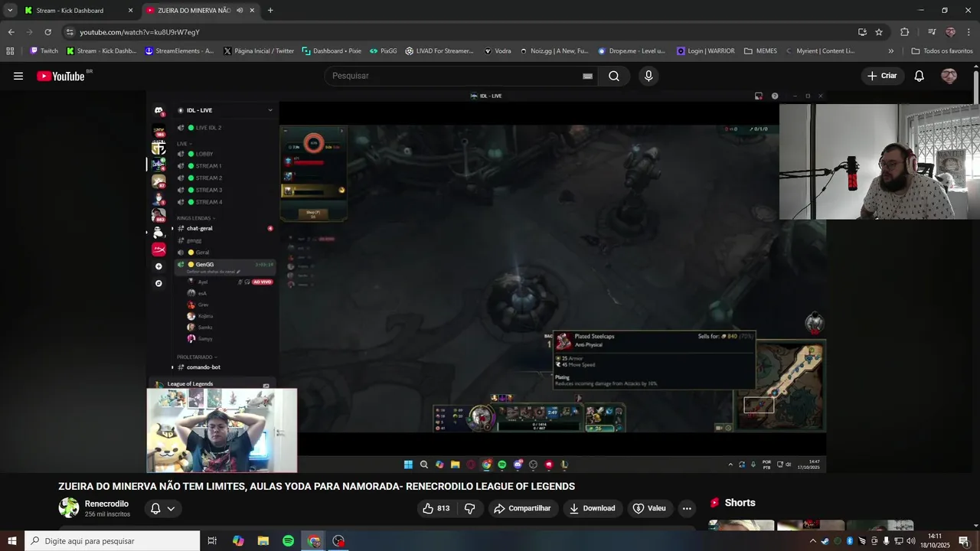
Task: Open Copilot icon on taskbar
Action: tap(238, 541)
